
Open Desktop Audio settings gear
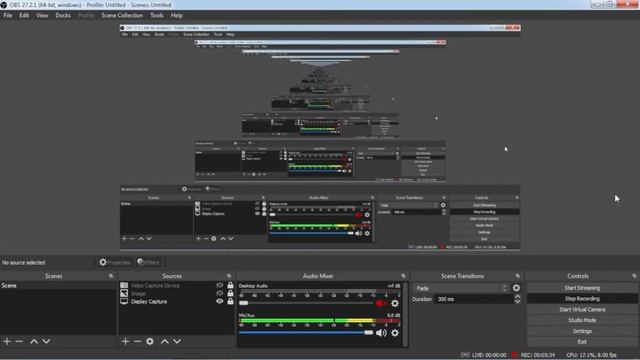395,303
